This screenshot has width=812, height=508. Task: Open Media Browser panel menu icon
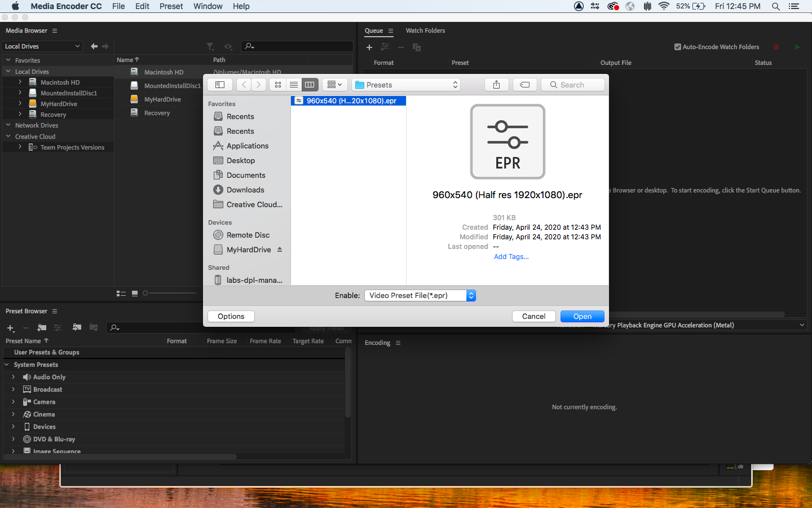click(x=55, y=31)
